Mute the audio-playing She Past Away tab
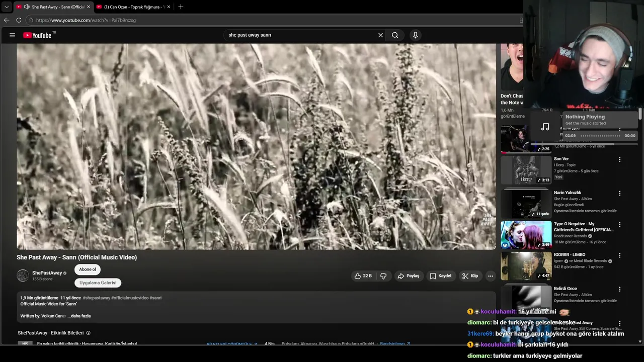 coord(26,7)
